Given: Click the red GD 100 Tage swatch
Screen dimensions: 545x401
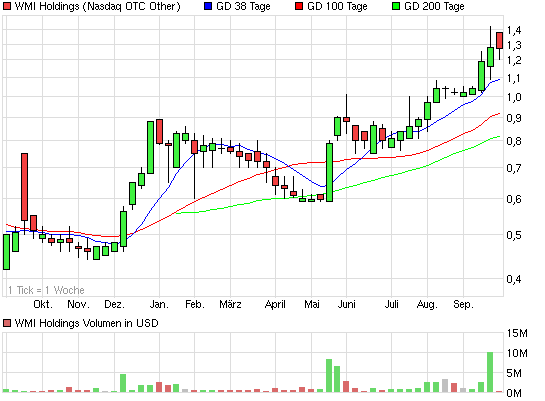Looking at the screenshot, I should 299,6.
